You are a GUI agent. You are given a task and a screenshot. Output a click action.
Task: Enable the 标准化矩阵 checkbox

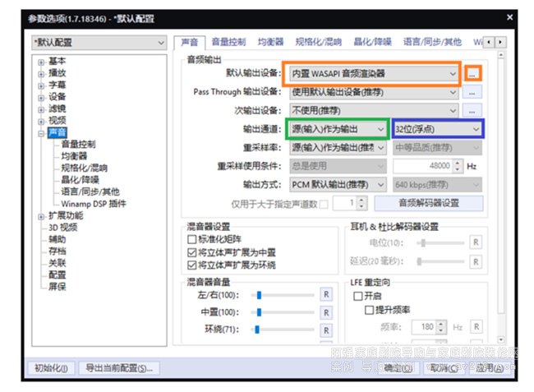tap(192, 239)
